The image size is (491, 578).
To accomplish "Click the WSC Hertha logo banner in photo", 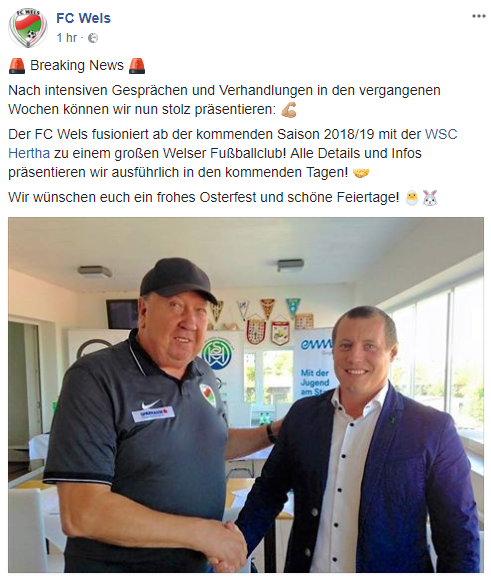I will point(216,354).
